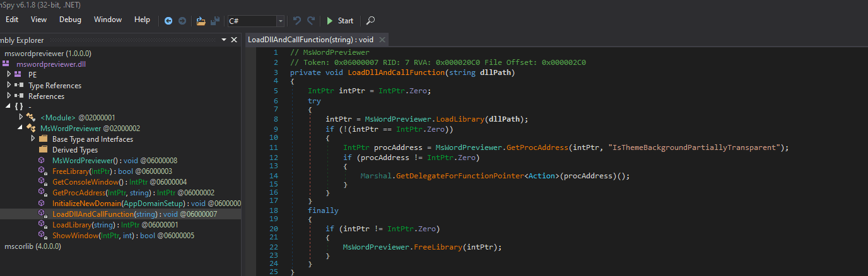Select LoadLibrary(string) method in tree
The width and height of the screenshot is (868, 276).
pos(115,225)
